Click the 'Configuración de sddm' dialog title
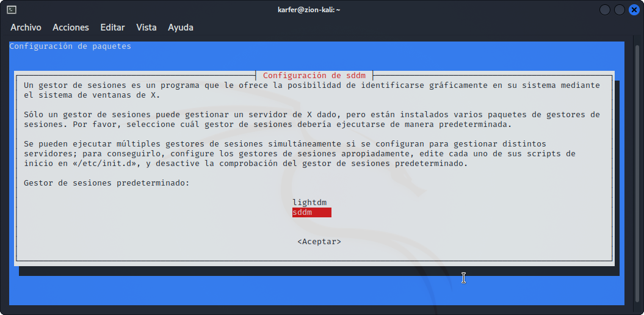 [x=314, y=76]
